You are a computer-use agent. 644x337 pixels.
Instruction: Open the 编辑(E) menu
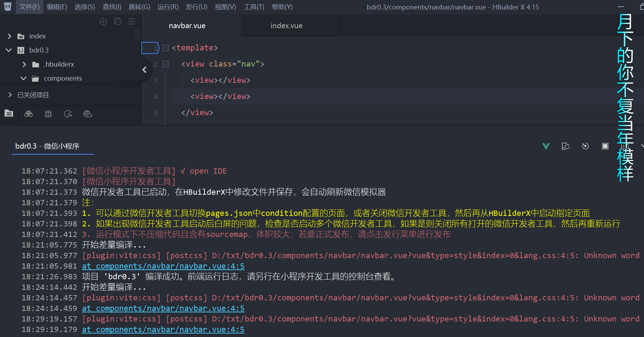pyautogui.click(x=57, y=7)
